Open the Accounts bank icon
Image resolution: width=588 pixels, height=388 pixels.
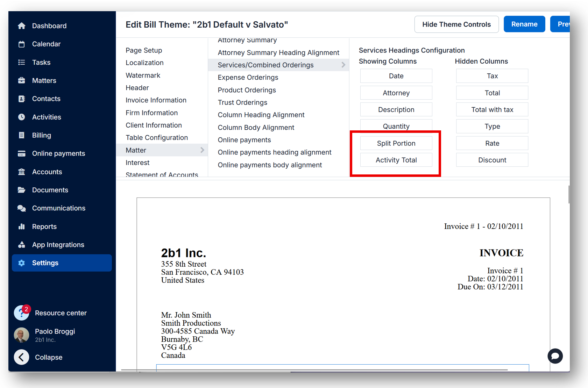click(22, 172)
